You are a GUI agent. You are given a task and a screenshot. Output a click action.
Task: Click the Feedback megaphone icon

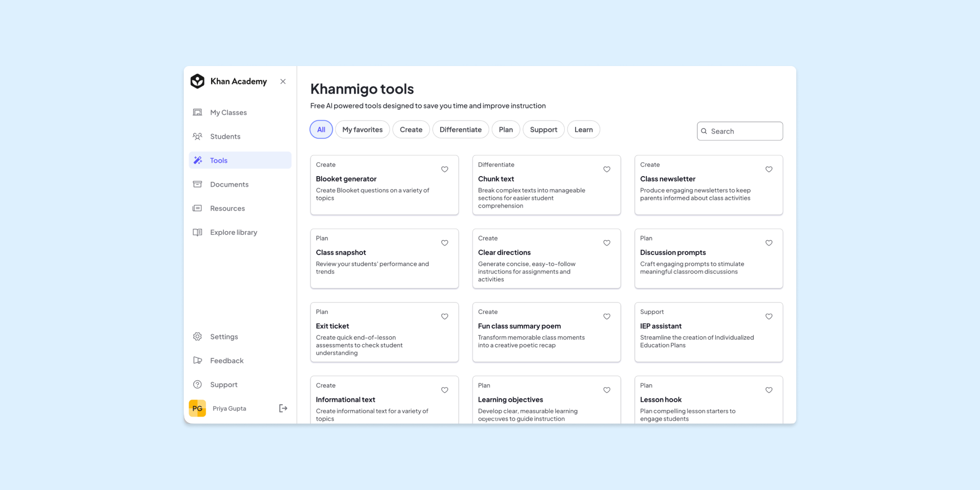(x=197, y=360)
